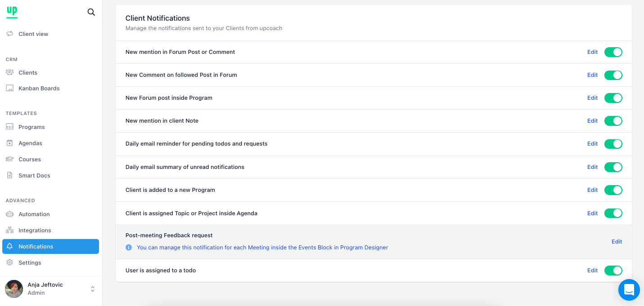Click the Clients sidebar icon
This screenshot has width=644, height=306.
pos(9,72)
